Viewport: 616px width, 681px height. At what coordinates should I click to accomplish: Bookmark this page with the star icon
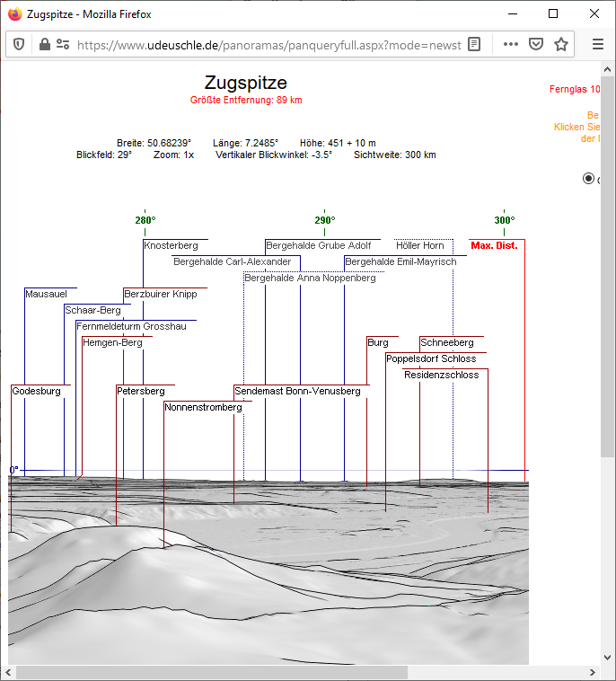(x=561, y=44)
